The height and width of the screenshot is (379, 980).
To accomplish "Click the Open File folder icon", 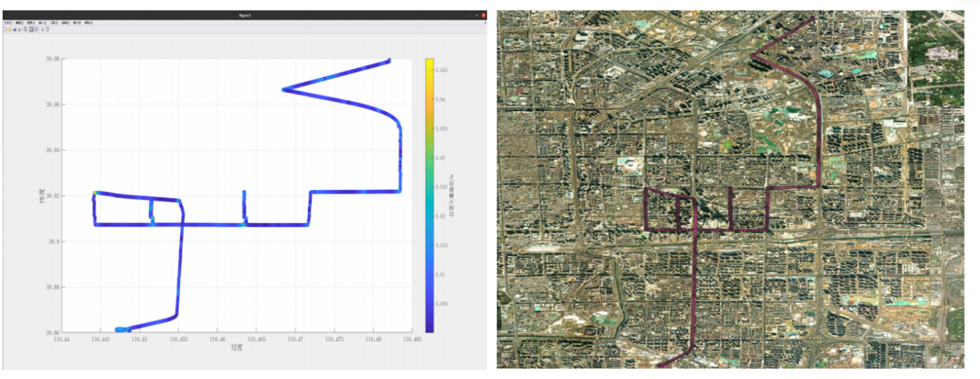I will click(x=10, y=29).
